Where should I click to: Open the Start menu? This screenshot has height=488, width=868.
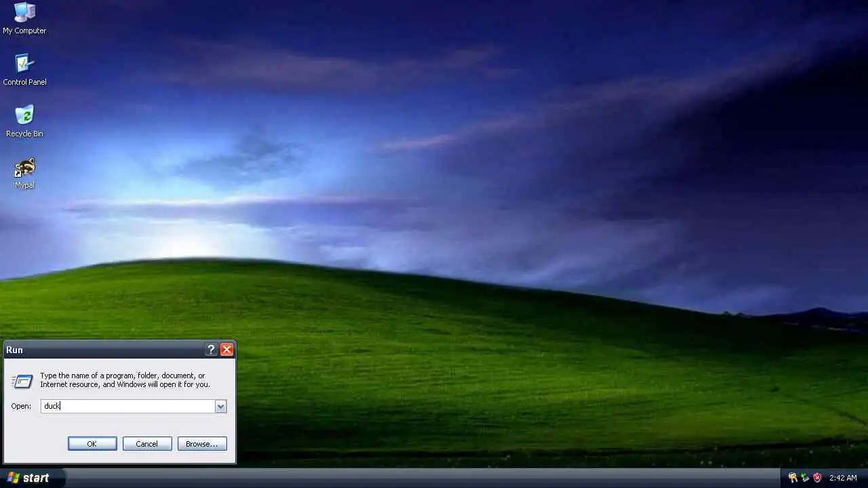pyautogui.click(x=31, y=478)
